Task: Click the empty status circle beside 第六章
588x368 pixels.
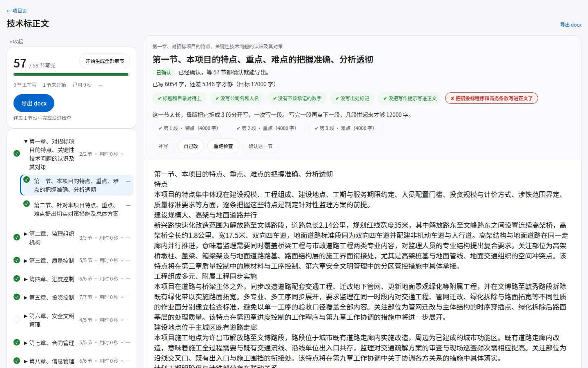Action: click(x=17, y=319)
